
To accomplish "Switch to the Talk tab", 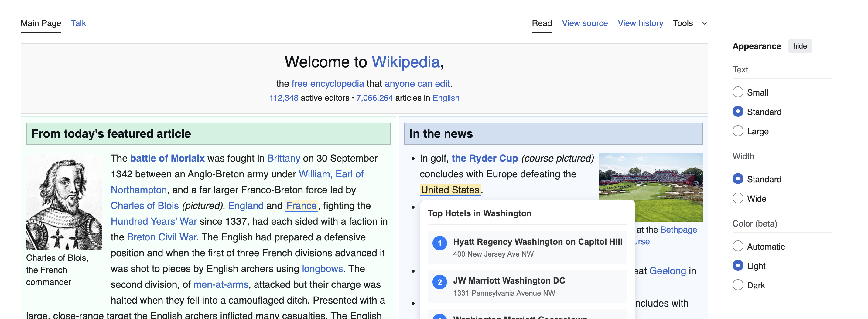I will coord(79,23).
